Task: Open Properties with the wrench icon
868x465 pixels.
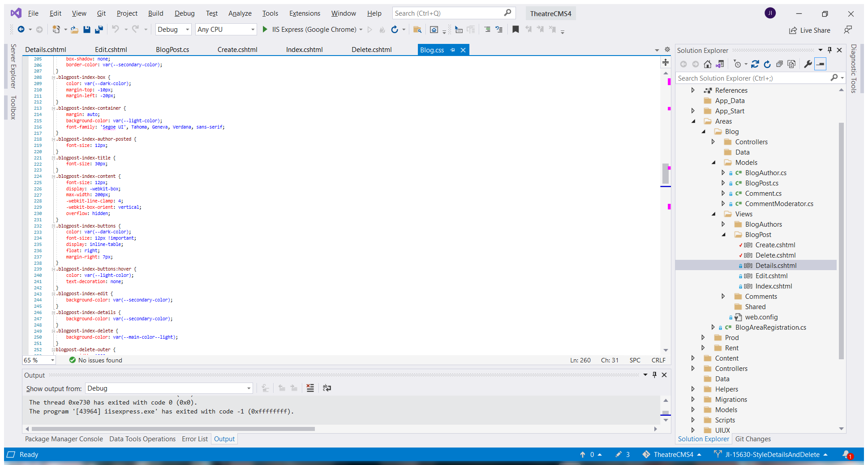Action: click(808, 64)
